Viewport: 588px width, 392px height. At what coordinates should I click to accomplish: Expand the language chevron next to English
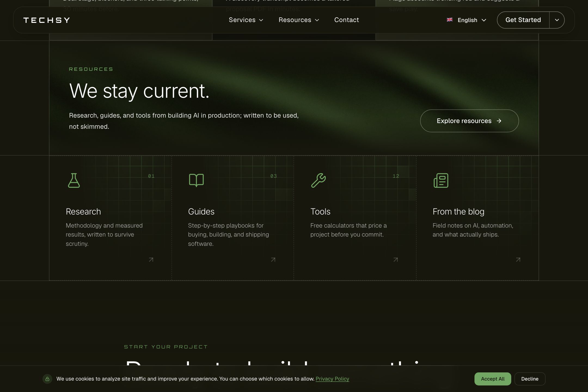(484, 20)
